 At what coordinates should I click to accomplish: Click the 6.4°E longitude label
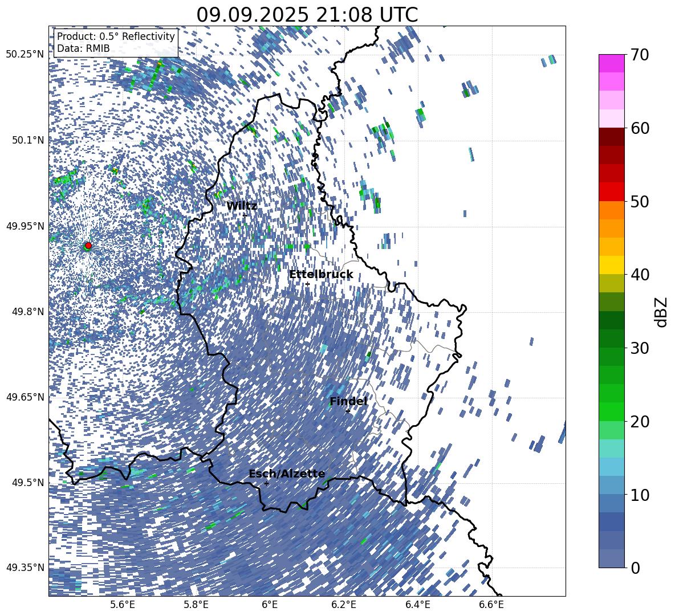click(417, 605)
